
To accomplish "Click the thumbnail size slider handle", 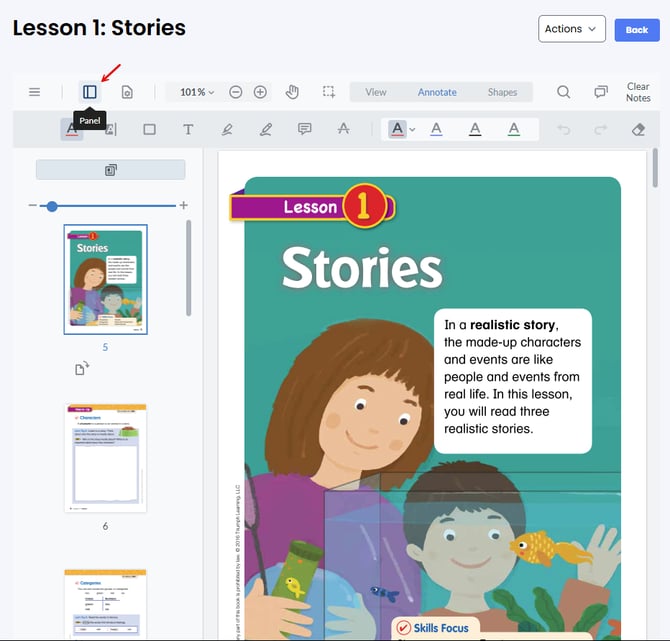I will point(52,206).
